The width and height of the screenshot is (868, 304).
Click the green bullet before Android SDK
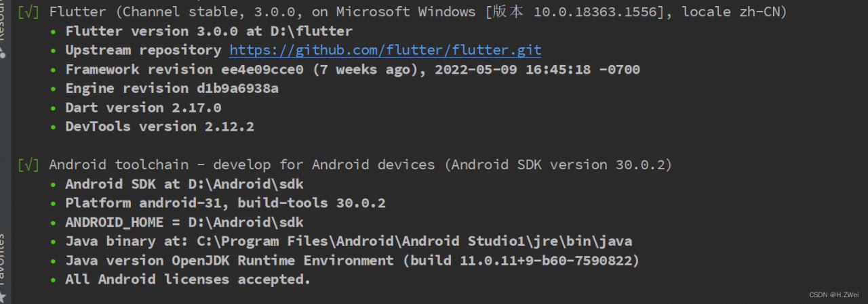(x=54, y=184)
